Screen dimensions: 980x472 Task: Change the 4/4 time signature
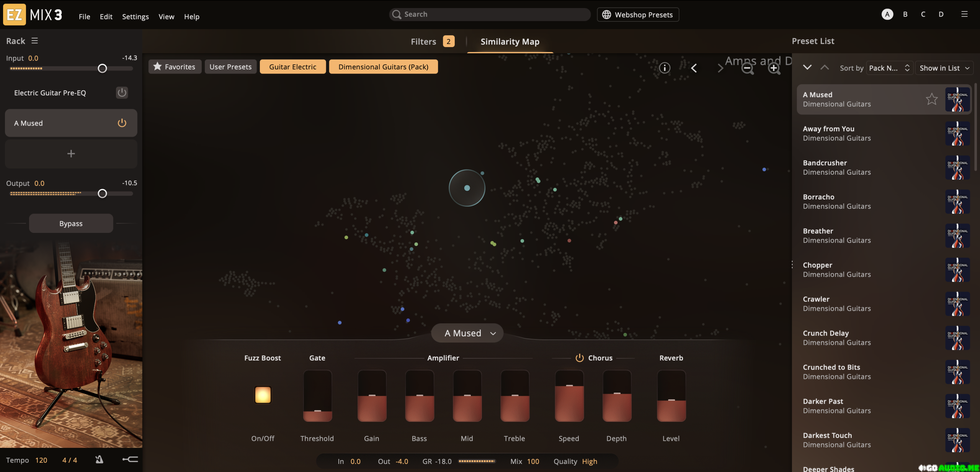coord(70,460)
